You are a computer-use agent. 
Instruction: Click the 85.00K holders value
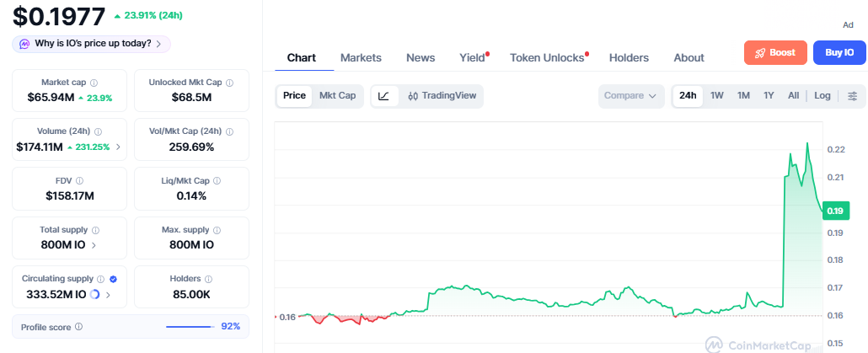pos(191,294)
